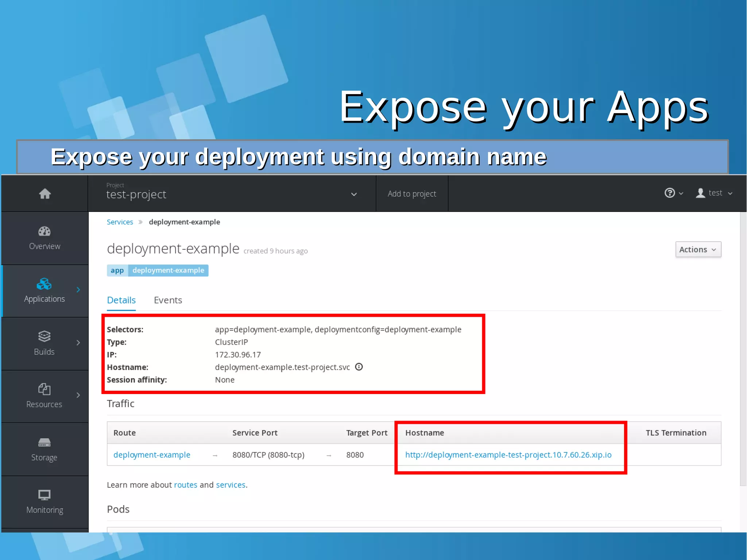747x560 pixels.
Task: Open the Builds layers icon
Action: 44,336
